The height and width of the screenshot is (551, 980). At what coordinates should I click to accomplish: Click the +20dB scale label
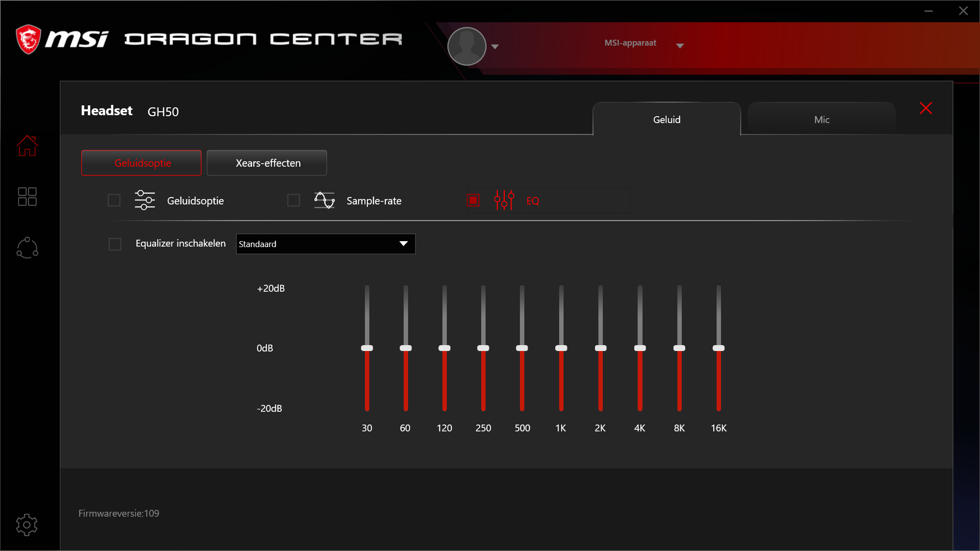271,288
